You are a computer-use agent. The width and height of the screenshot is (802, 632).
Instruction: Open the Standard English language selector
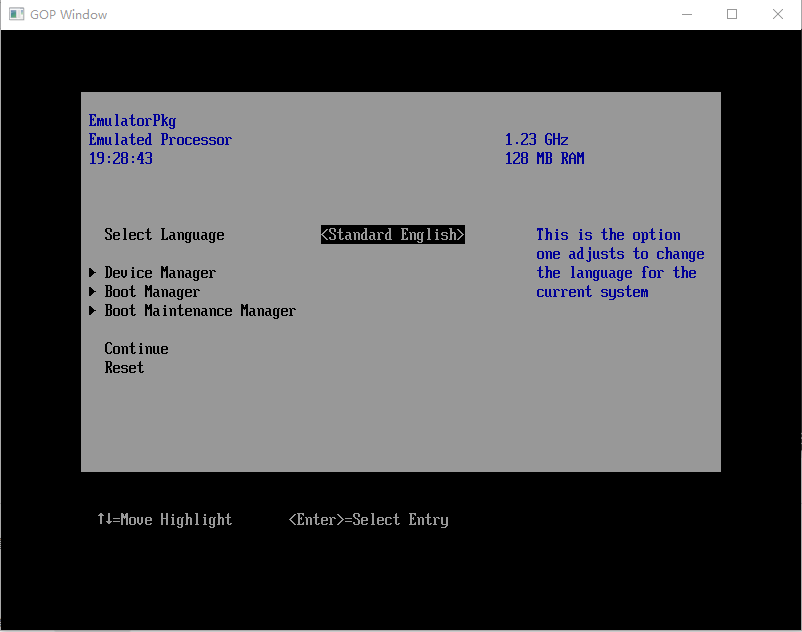(393, 235)
